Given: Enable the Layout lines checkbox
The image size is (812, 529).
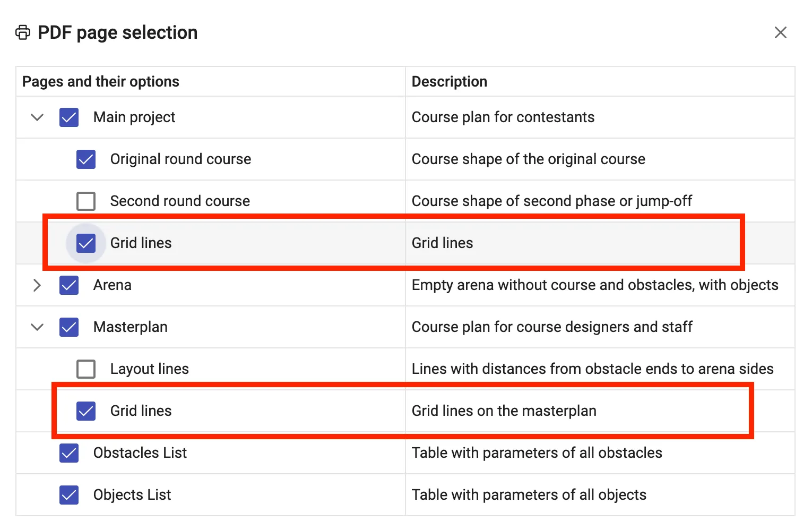Looking at the screenshot, I should 86,369.
